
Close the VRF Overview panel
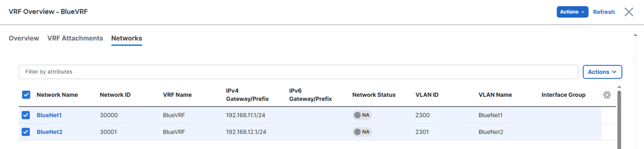(629, 12)
